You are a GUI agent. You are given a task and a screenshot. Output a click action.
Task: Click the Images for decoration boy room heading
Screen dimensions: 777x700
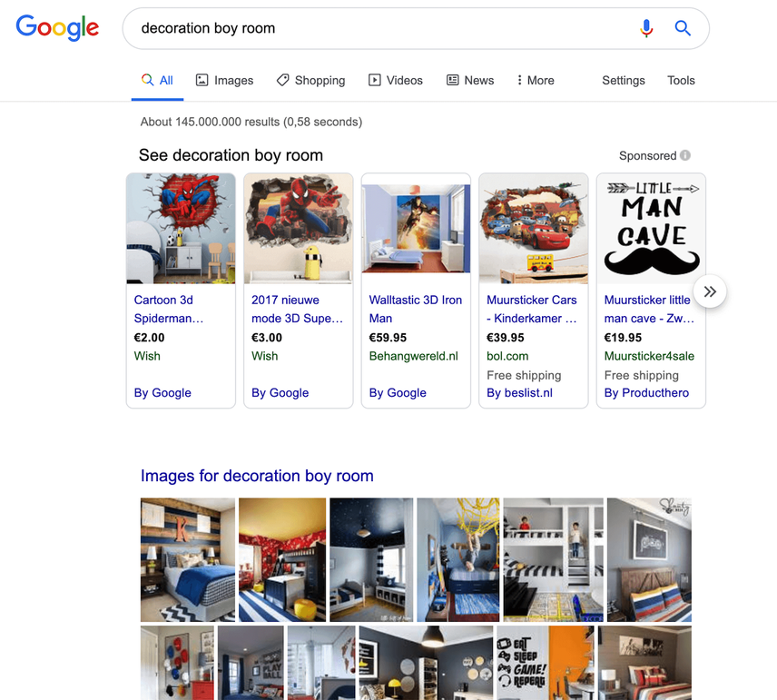pyautogui.click(x=257, y=476)
